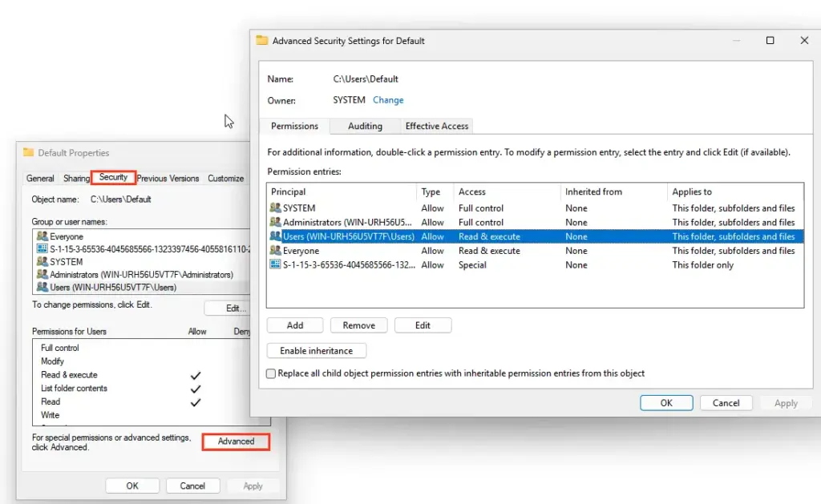Select the Sharing tab in Default Properties
Viewport: 821px width, 504px height.
(x=76, y=179)
